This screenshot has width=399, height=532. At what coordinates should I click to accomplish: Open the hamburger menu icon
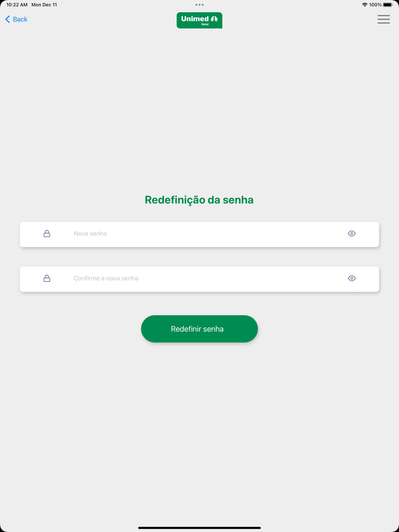383,19
